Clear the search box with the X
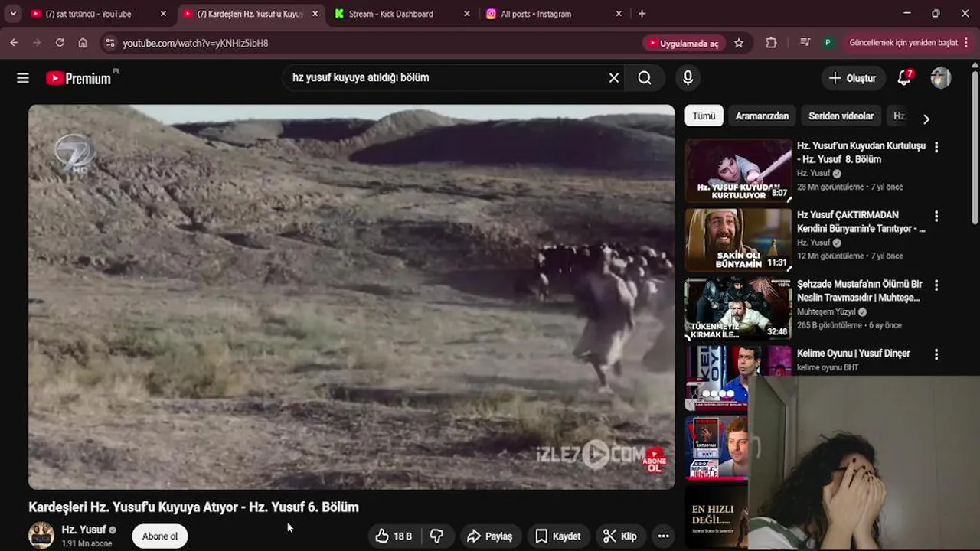The width and height of the screenshot is (980, 551). 614,78
